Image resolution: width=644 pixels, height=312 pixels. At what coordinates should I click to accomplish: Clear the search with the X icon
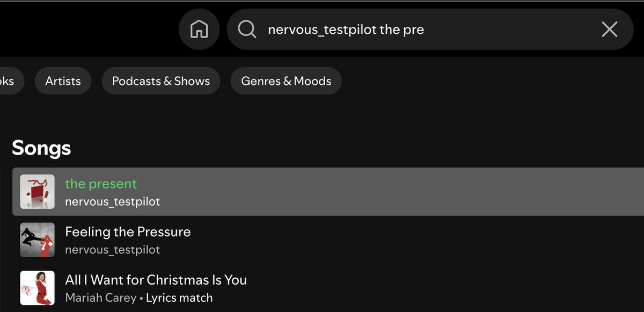(610, 29)
